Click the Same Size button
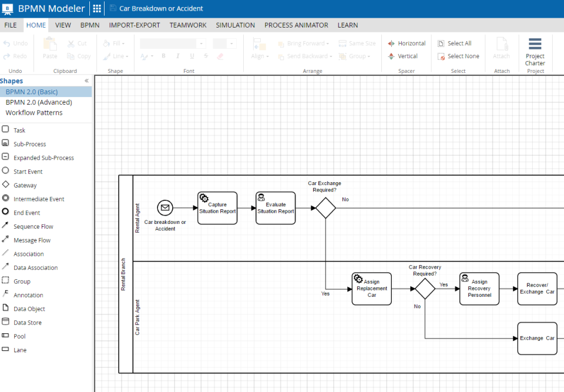Image resolution: width=564 pixels, height=392 pixels. click(357, 43)
